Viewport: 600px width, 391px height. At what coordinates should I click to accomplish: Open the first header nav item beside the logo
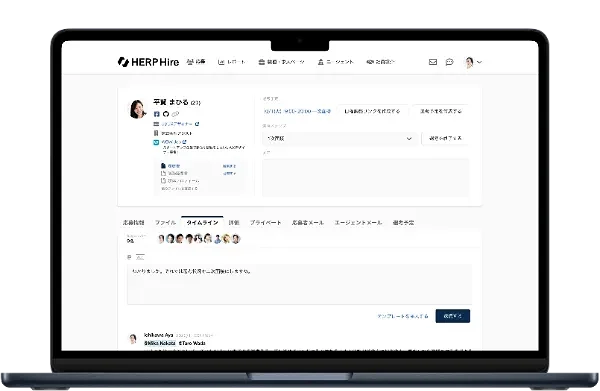(x=196, y=62)
